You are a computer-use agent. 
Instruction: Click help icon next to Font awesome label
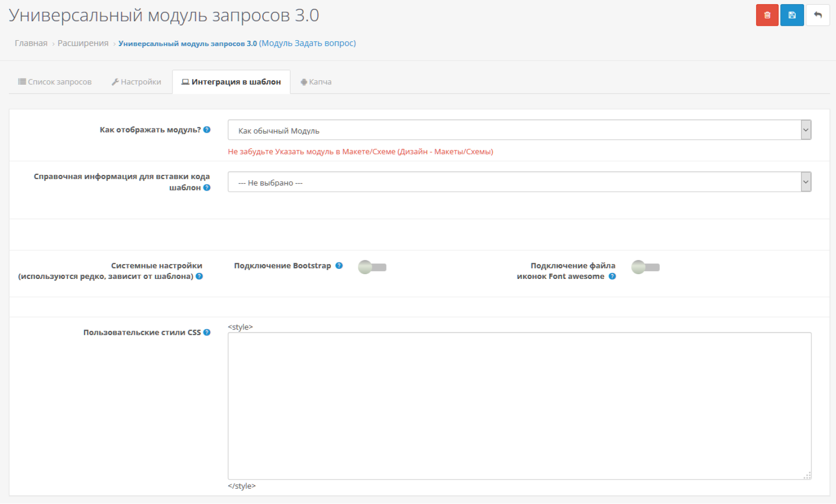pyautogui.click(x=612, y=276)
